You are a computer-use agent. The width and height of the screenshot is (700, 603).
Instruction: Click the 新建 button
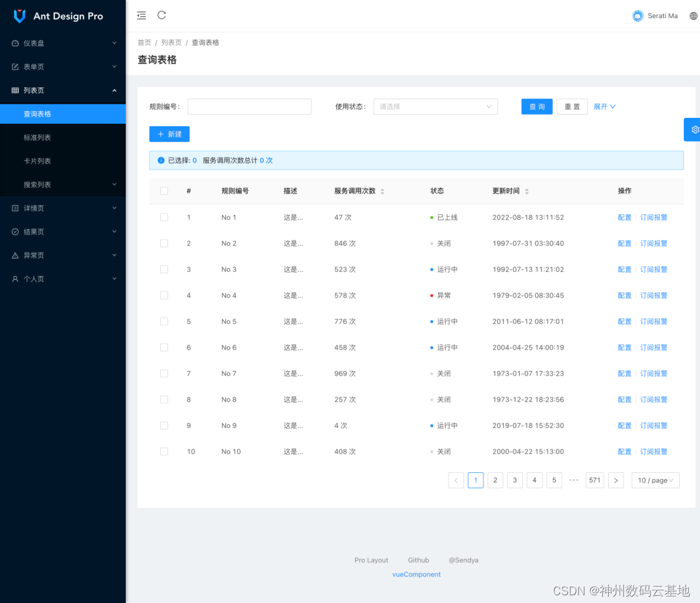pyautogui.click(x=169, y=134)
